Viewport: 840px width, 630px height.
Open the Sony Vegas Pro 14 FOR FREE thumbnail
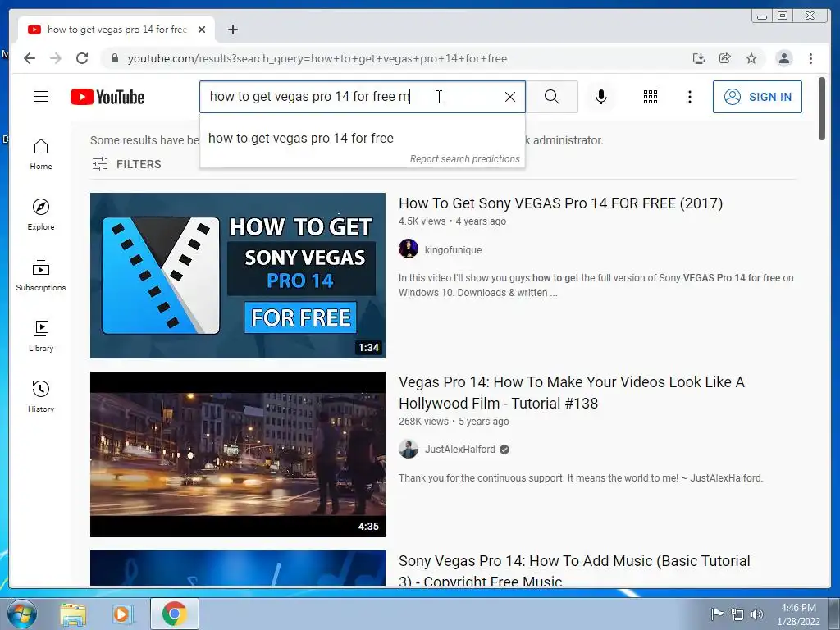click(238, 276)
